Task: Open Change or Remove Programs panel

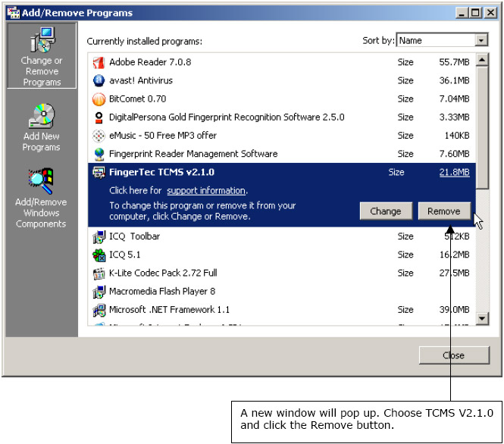Action: [x=42, y=55]
